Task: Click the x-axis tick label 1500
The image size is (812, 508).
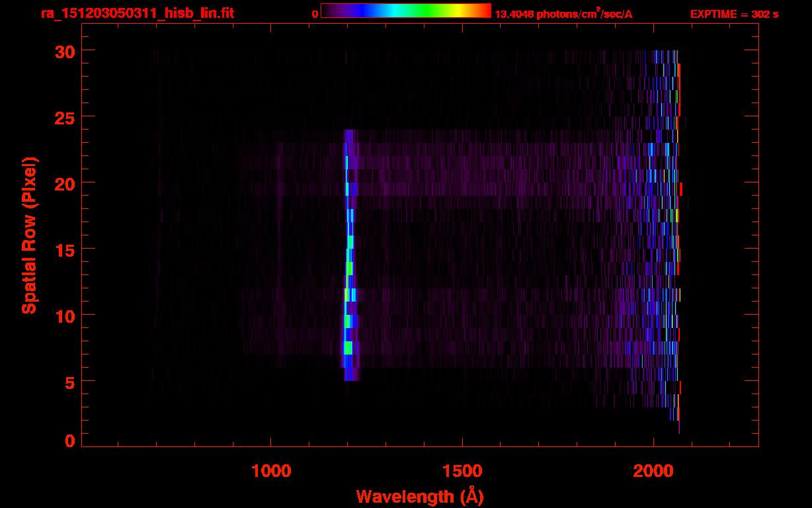Action: click(x=462, y=470)
